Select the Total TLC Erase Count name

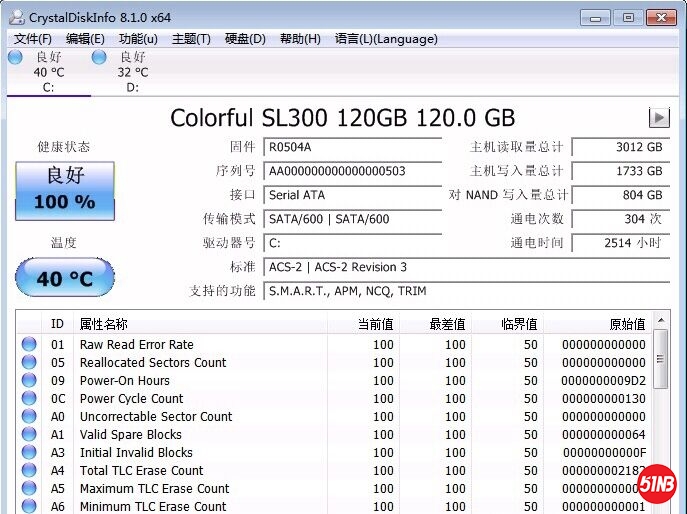tap(141, 470)
